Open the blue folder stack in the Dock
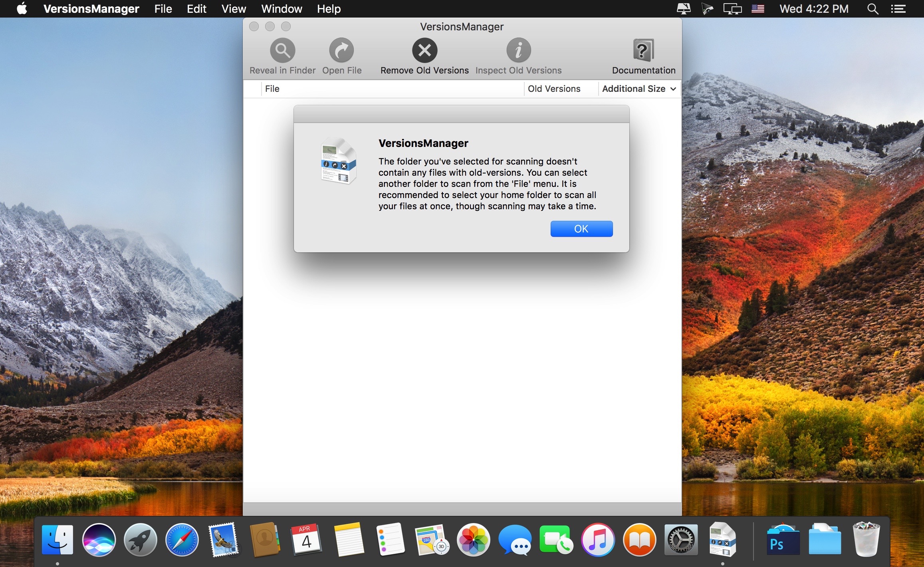The width and height of the screenshot is (924, 567). (x=825, y=539)
